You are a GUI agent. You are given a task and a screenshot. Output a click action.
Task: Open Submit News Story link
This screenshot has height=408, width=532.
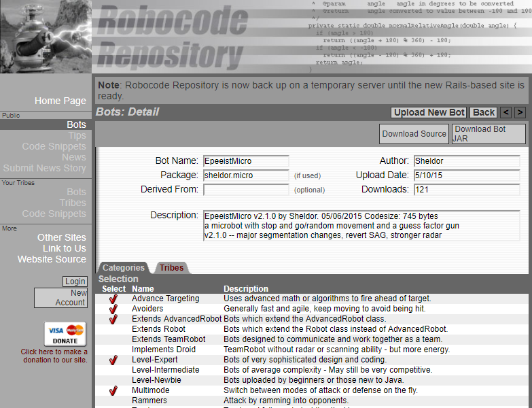(x=44, y=168)
